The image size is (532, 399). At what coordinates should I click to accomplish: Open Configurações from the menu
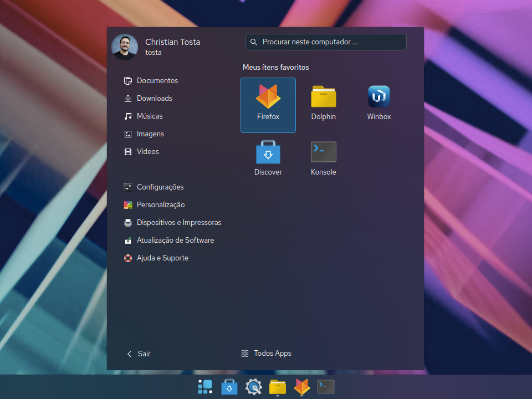(161, 187)
